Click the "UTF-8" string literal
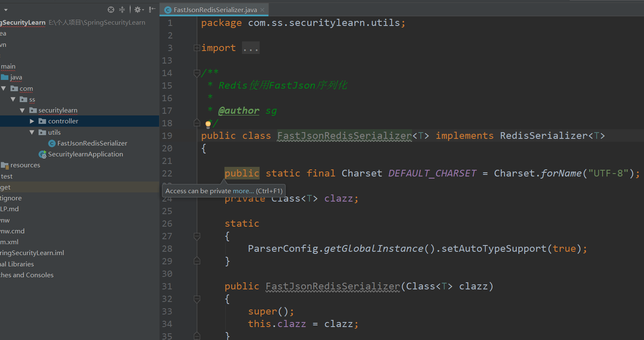The width and height of the screenshot is (644, 340). click(608, 173)
